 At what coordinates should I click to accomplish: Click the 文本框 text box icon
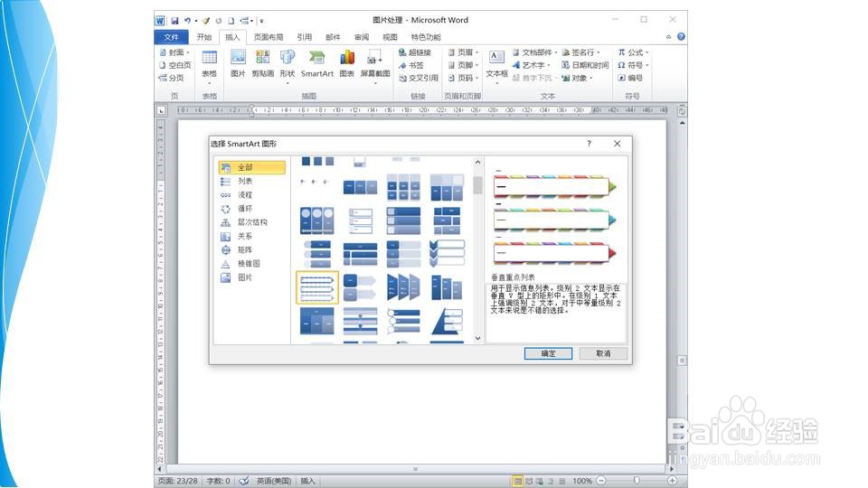coord(496,65)
